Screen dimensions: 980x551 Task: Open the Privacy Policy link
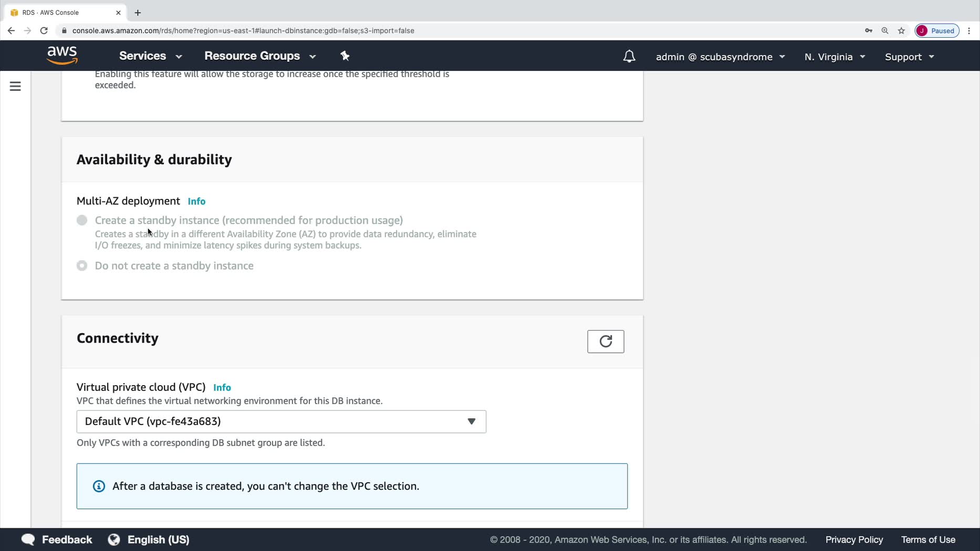click(x=854, y=539)
